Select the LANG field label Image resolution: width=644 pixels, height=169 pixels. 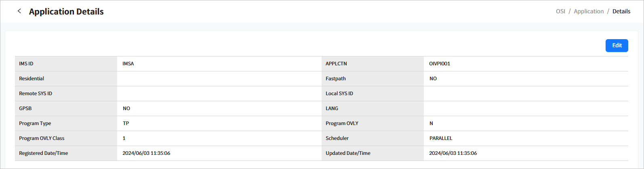point(332,108)
